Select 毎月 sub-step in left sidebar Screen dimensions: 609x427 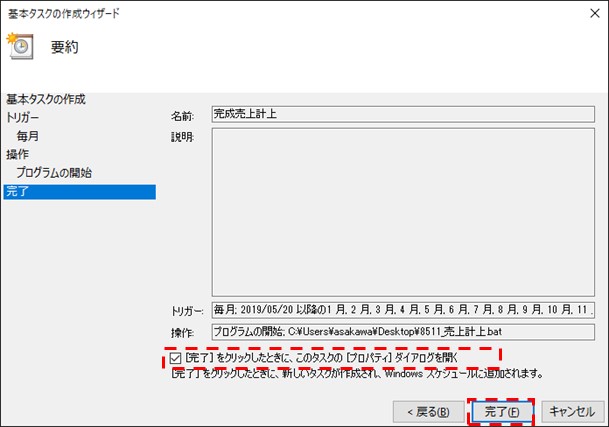click(x=28, y=136)
